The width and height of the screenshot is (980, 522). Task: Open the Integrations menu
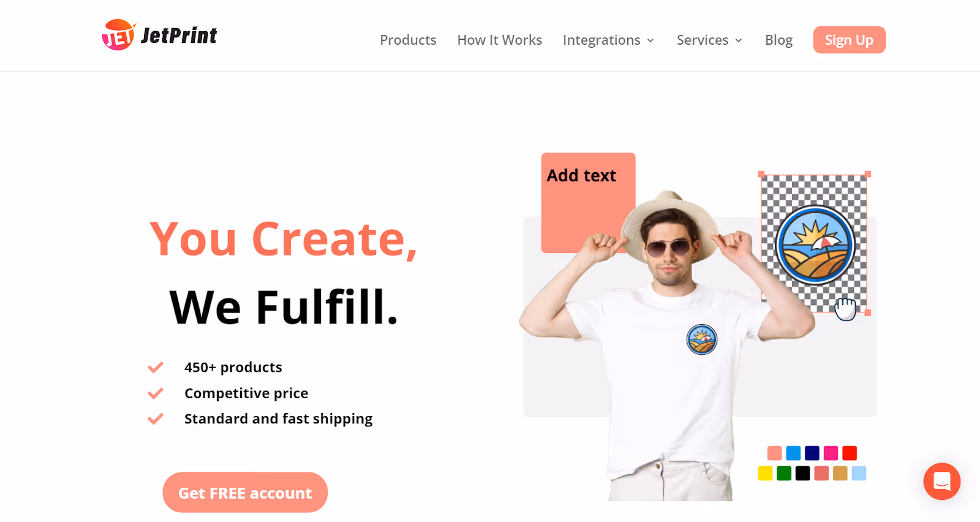(x=601, y=40)
